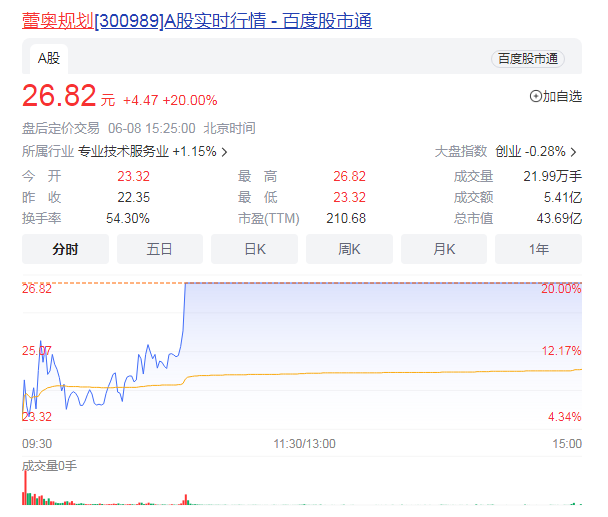Switch to the 分时 chart view
This screenshot has width=608, height=517.
(x=65, y=248)
